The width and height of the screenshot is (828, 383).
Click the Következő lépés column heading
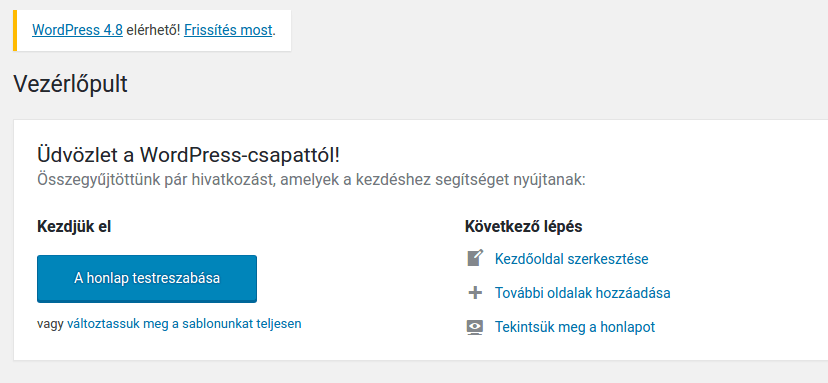[523, 227]
